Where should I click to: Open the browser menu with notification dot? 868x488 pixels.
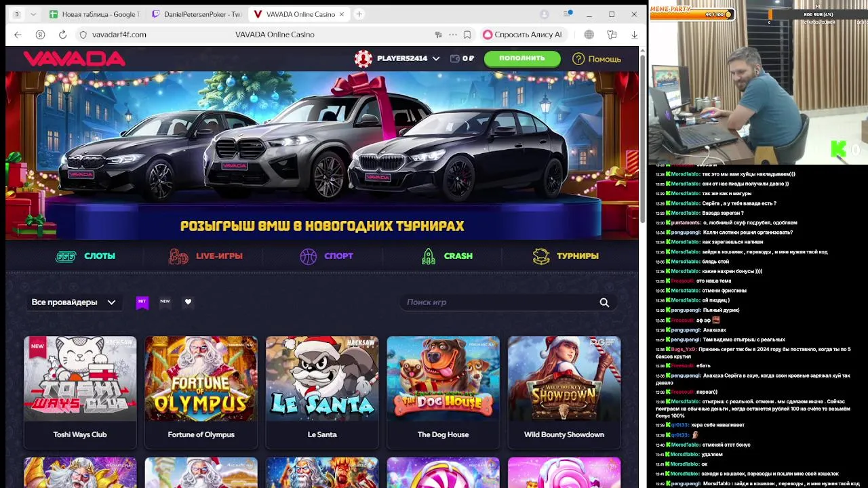[568, 14]
